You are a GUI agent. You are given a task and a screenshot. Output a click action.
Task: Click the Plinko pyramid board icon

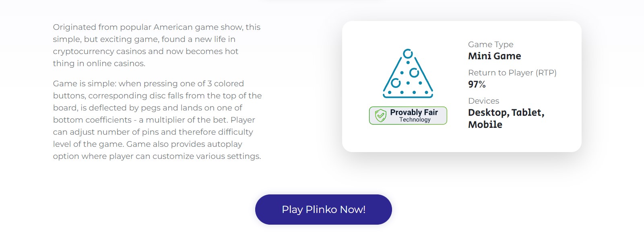408,73
